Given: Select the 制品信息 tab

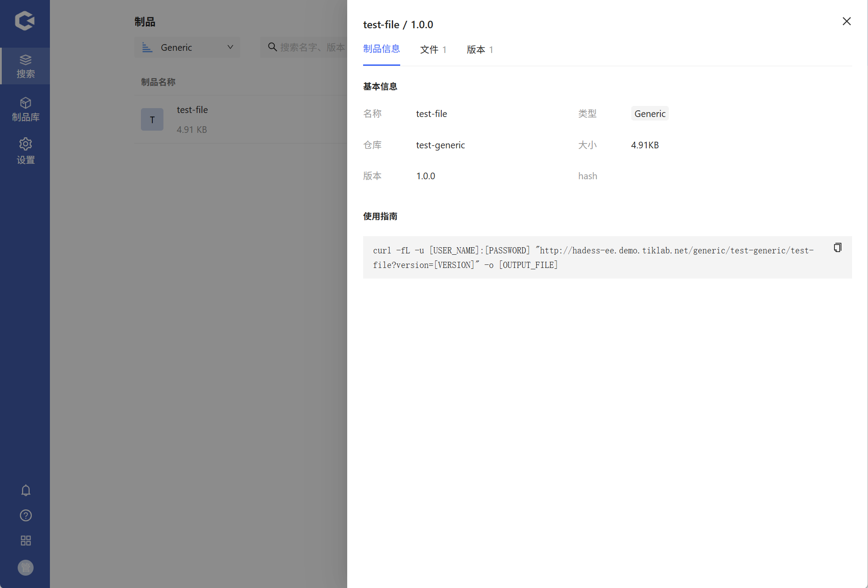Looking at the screenshot, I should [x=381, y=49].
